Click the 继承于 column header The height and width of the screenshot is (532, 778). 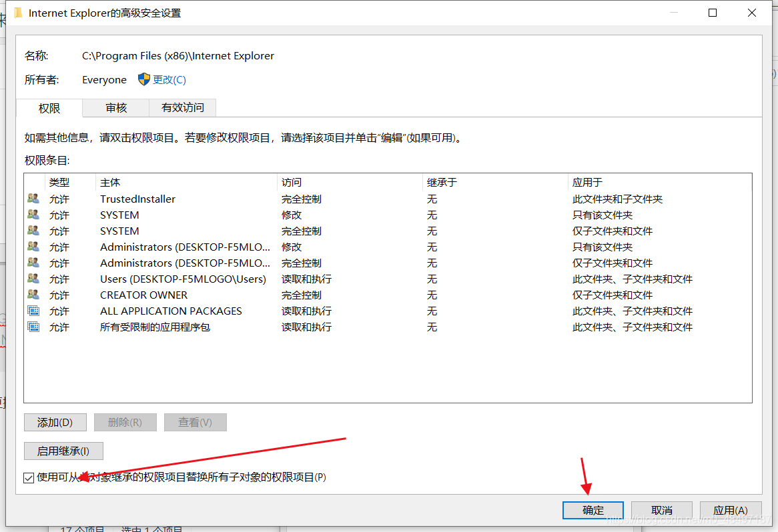(495, 183)
